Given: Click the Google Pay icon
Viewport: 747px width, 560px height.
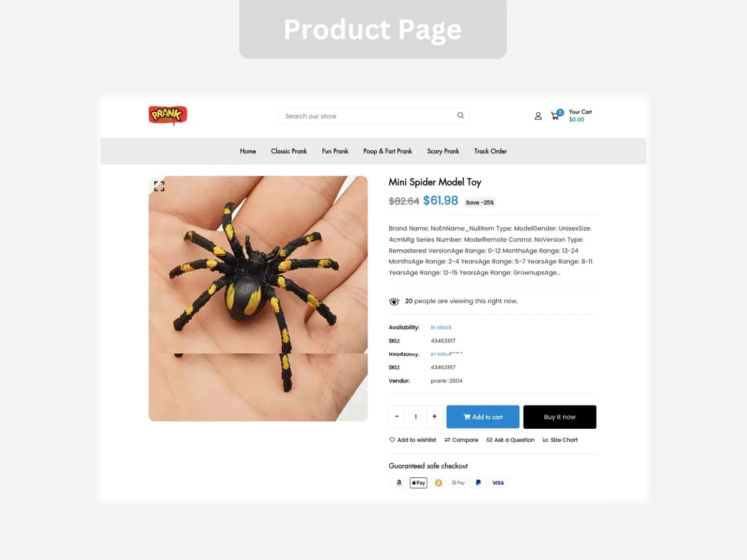Looking at the screenshot, I should [458, 483].
